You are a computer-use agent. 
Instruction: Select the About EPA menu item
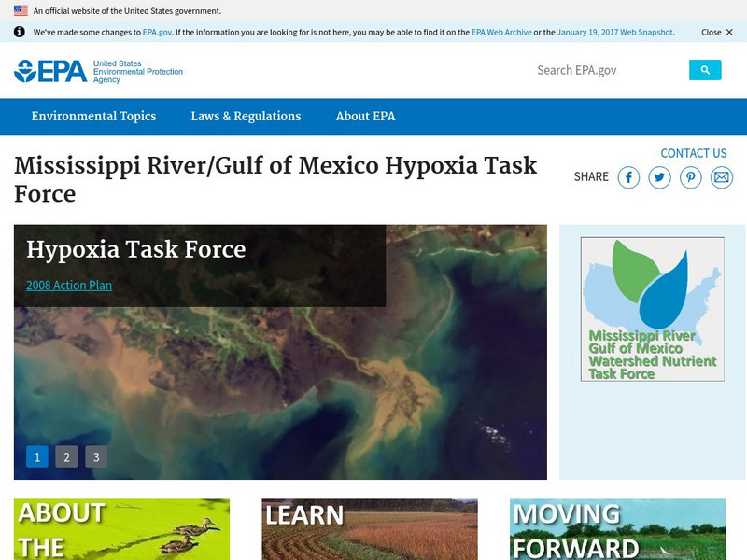[x=365, y=116]
